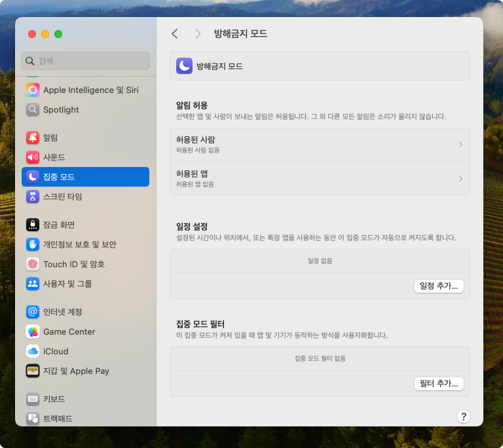Click the 방해금지 모드 title in toolbar

click(240, 33)
